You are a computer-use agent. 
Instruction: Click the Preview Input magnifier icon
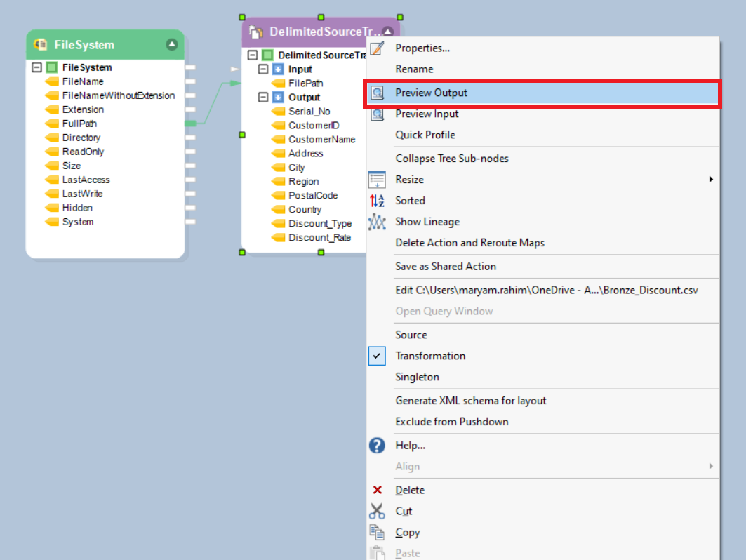point(378,114)
